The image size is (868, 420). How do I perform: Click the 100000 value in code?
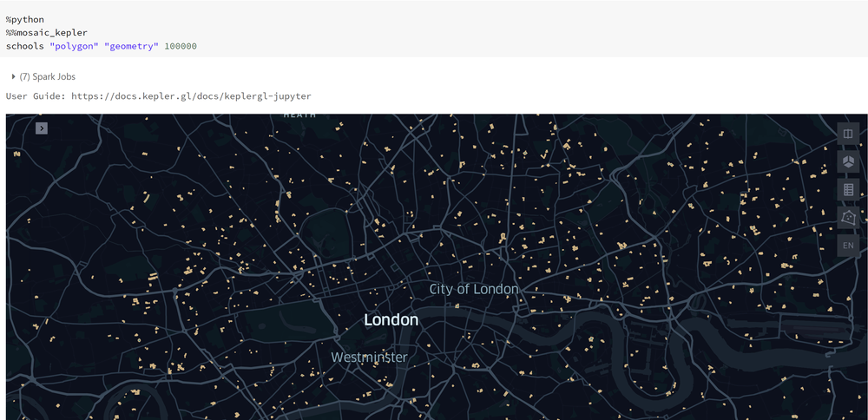click(x=181, y=47)
